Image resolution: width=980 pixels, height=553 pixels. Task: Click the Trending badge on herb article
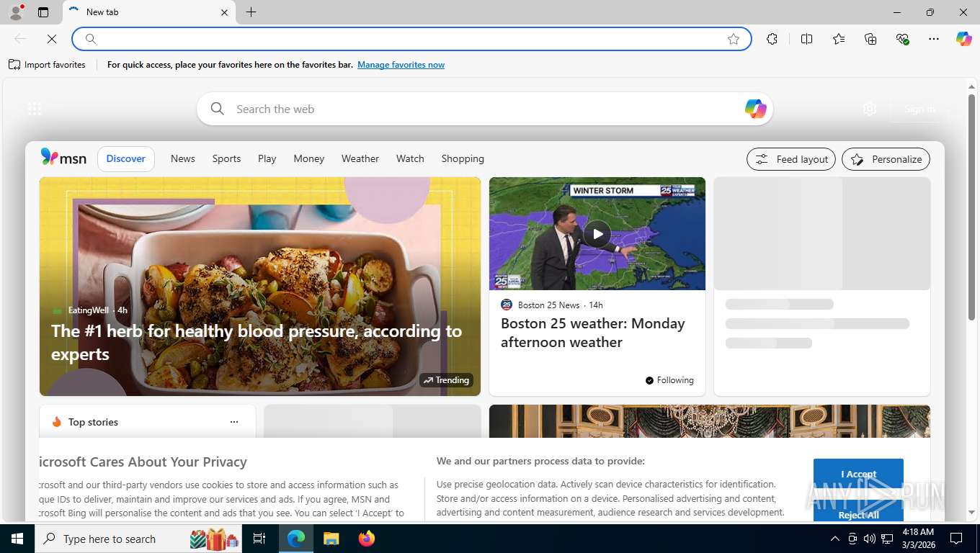(x=446, y=380)
